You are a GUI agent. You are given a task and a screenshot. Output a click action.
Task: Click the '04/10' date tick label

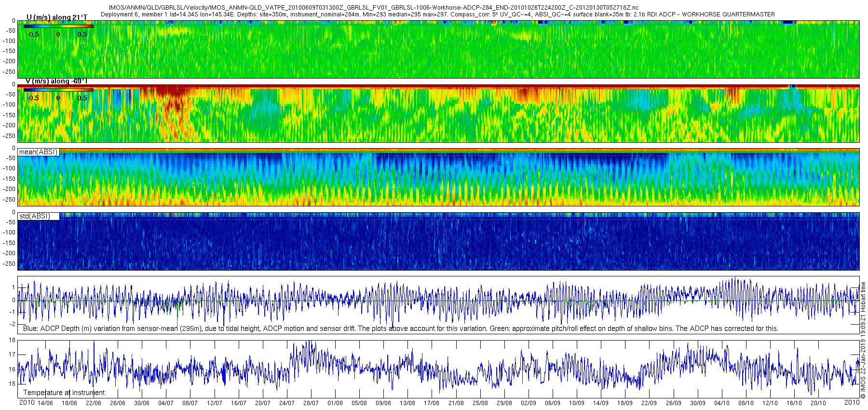722,403
